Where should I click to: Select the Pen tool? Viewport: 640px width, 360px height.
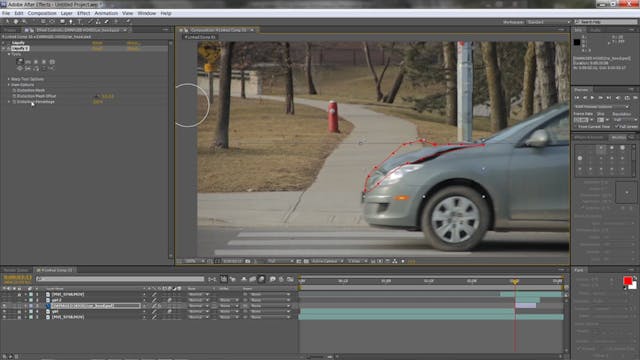click(x=71, y=22)
